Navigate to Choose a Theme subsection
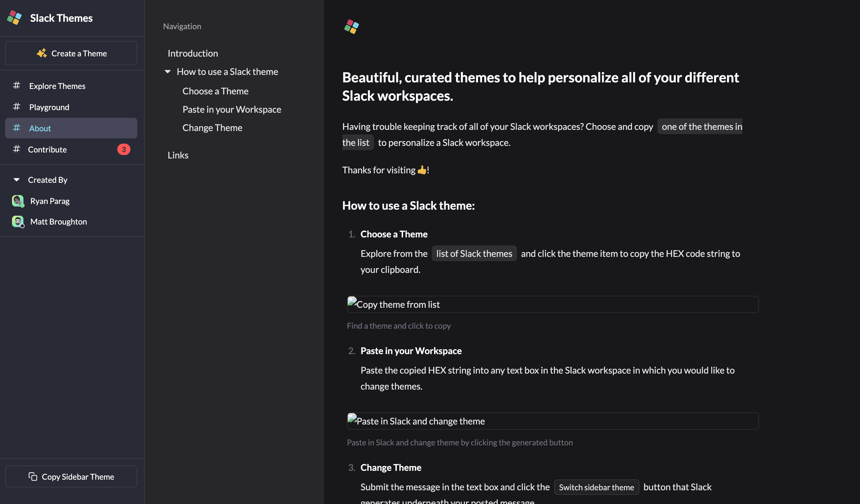Screen dimensions: 860x504 pos(215,91)
